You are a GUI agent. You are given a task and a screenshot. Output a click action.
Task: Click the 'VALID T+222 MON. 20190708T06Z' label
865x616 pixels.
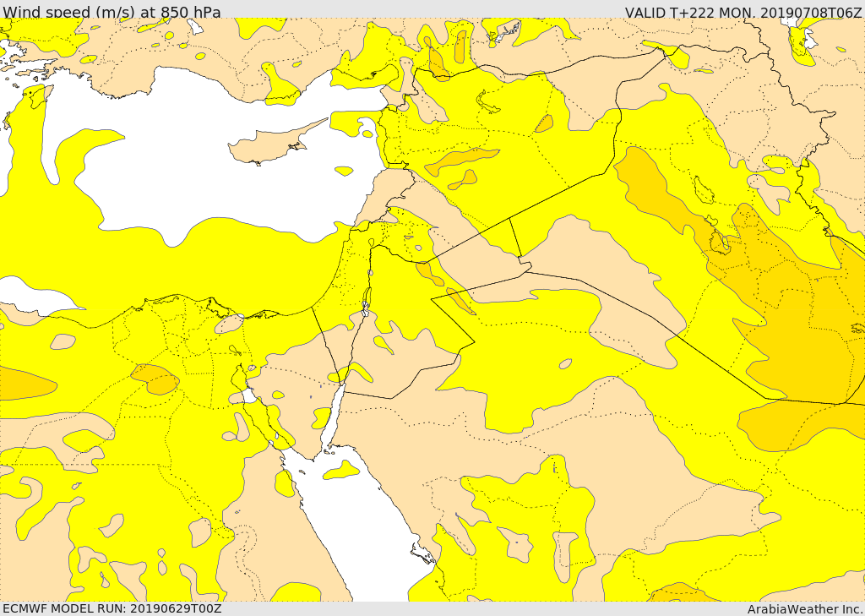tap(743, 12)
